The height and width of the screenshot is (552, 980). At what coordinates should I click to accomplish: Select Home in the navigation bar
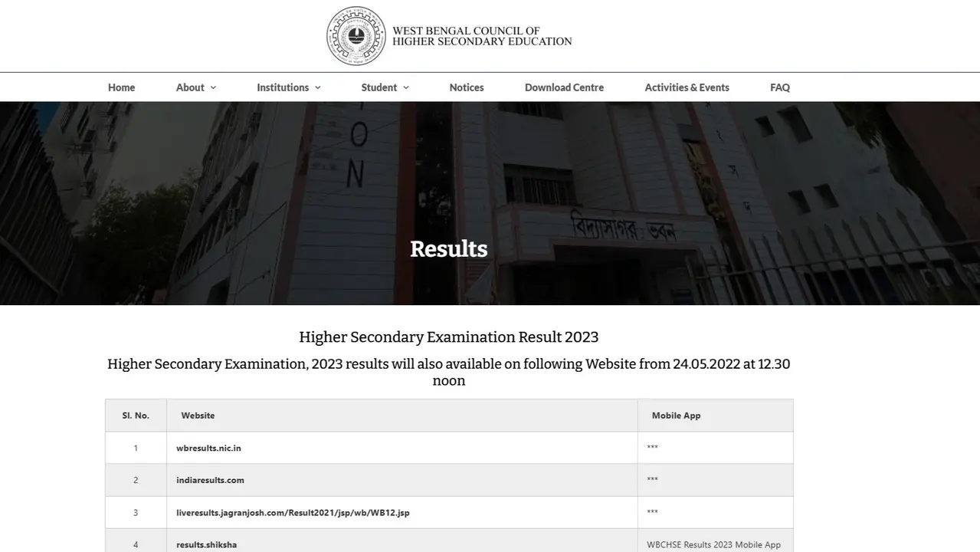click(x=121, y=87)
